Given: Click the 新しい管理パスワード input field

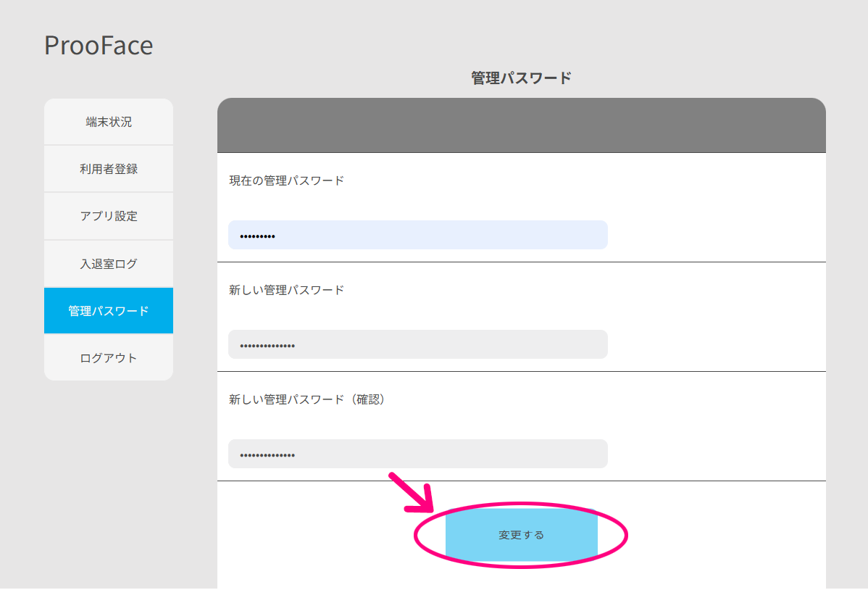Looking at the screenshot, I should pos(418,344).
